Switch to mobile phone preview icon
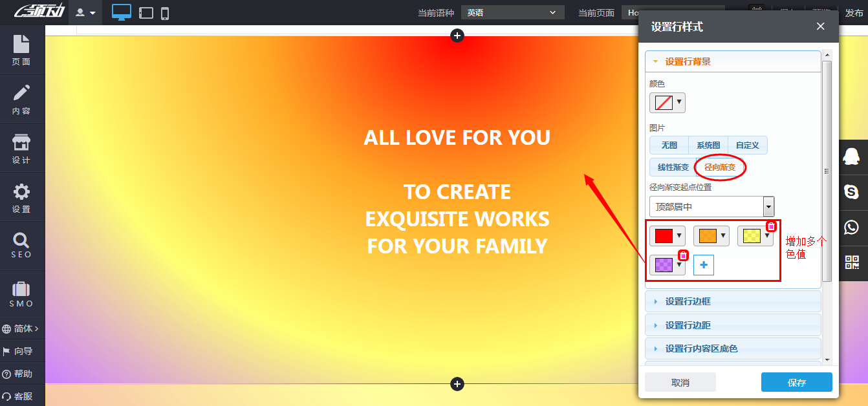868x406 pixels. tap(165, 13)
